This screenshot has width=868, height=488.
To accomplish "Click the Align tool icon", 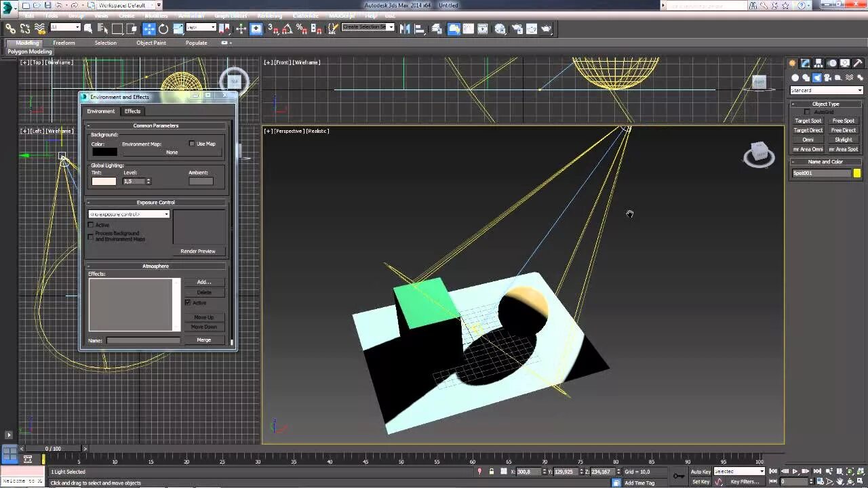I will 419,28.
